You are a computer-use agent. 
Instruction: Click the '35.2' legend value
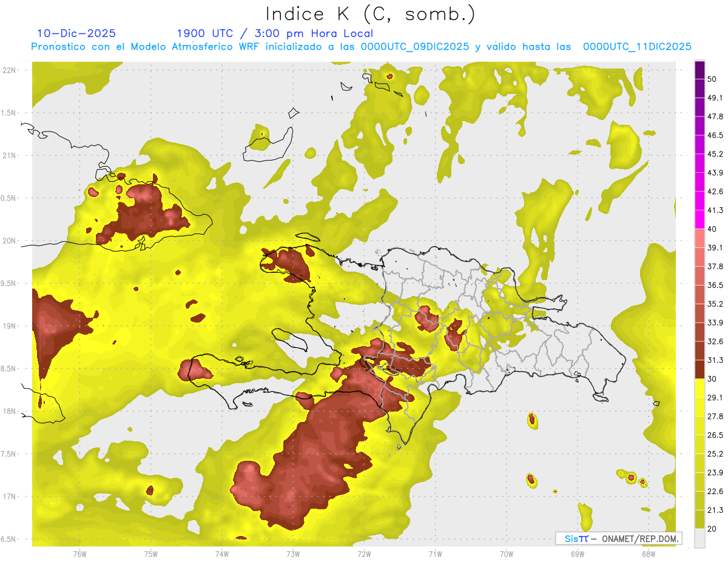(x=715, y=304)
